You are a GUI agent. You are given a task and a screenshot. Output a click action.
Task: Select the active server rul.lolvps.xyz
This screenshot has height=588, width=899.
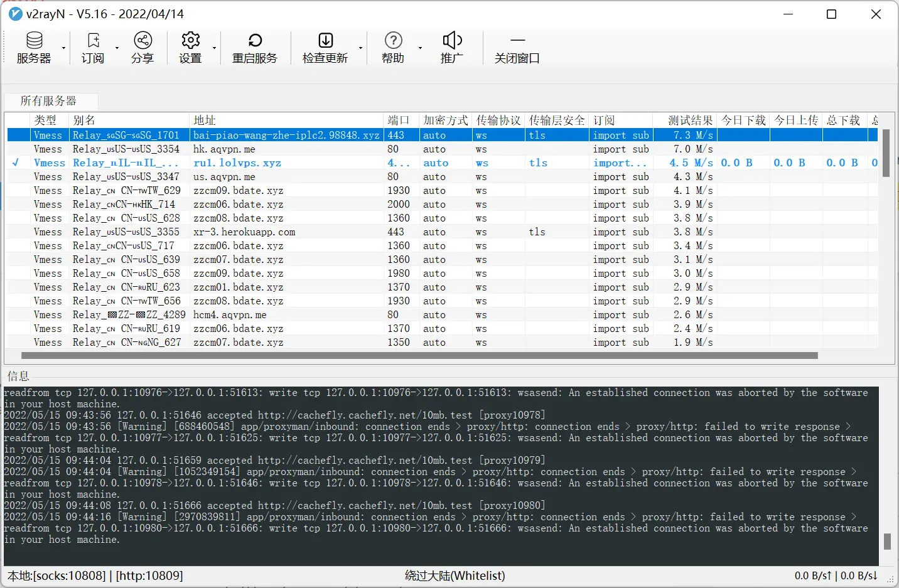click(442, 163)
